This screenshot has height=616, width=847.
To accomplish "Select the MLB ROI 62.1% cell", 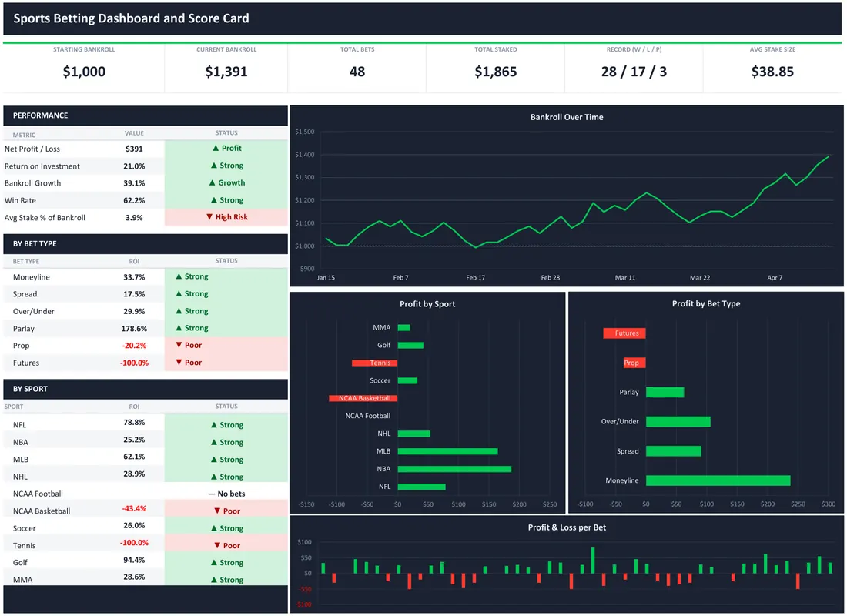I will tap(134, 457).
